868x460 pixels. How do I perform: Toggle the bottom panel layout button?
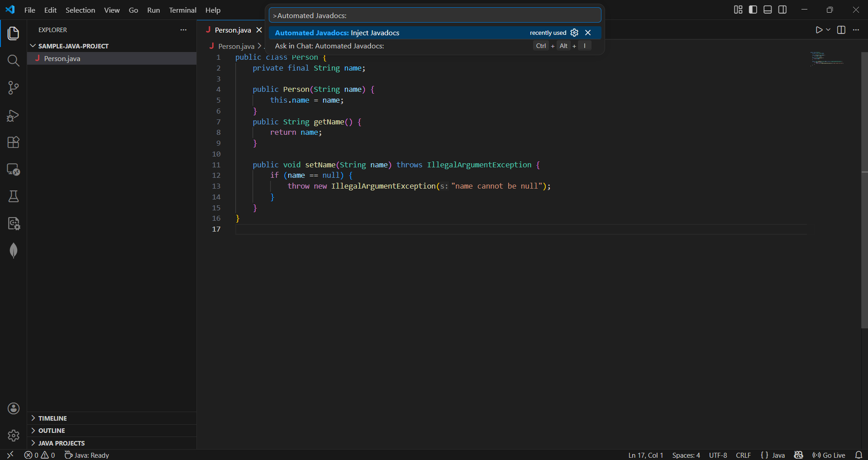(768, 9)
